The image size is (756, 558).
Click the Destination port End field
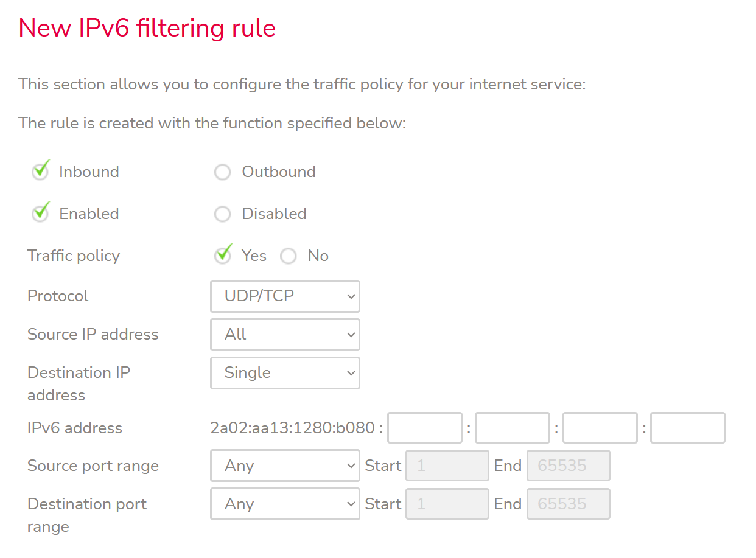569,504
